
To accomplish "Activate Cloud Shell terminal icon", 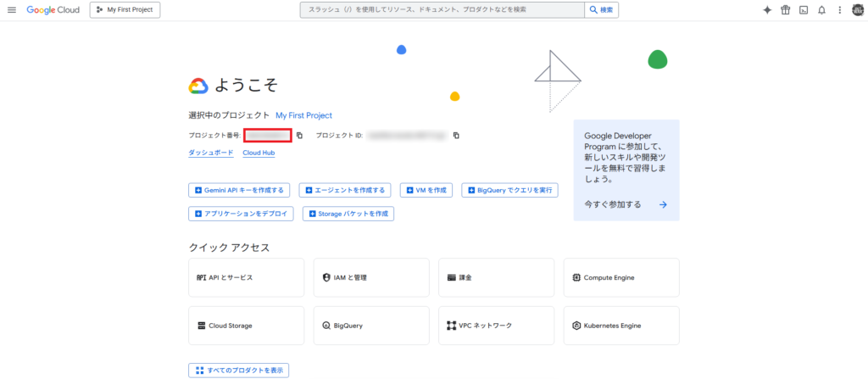I will pyautogui.click(x=803, y=10).
